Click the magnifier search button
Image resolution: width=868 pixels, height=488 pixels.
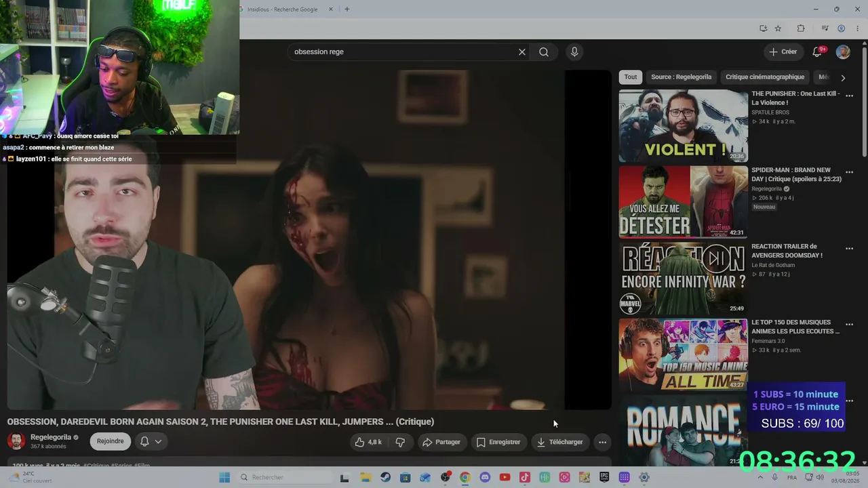click(x=544, y=52)
